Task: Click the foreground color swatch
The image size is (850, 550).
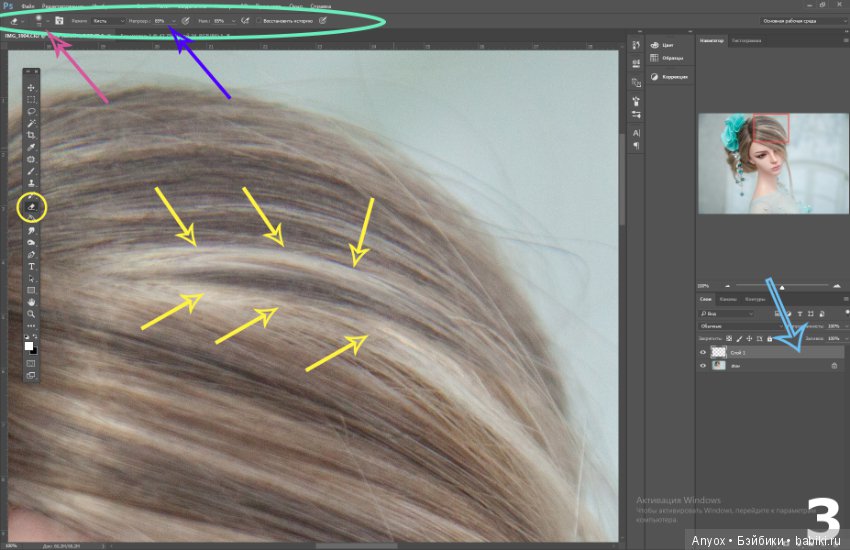Action: [x=28, y=346]
